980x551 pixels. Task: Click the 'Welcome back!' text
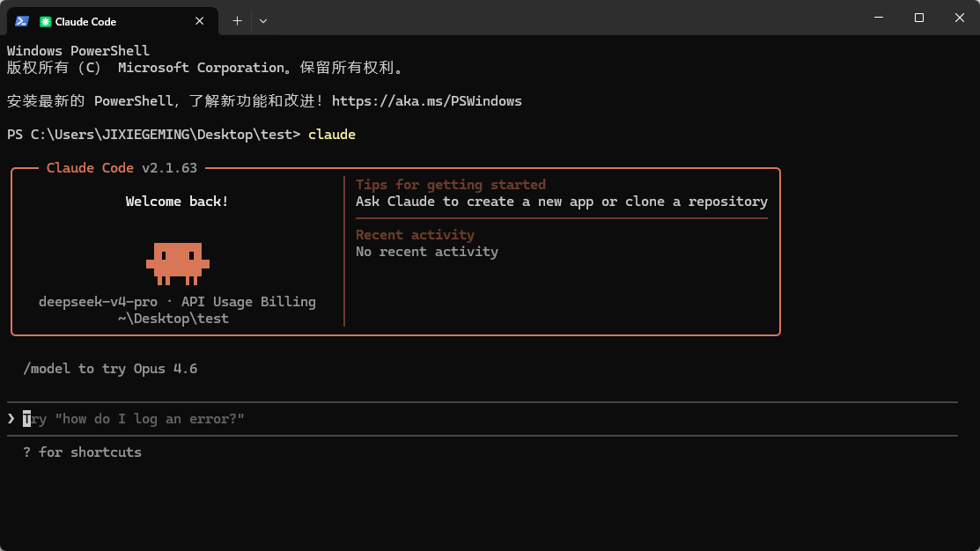tap(177, 202)
